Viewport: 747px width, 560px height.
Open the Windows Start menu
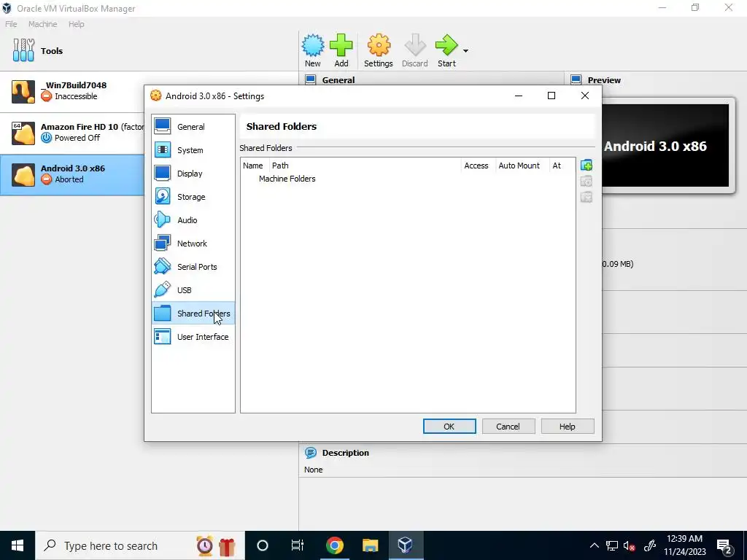point(18,545)
